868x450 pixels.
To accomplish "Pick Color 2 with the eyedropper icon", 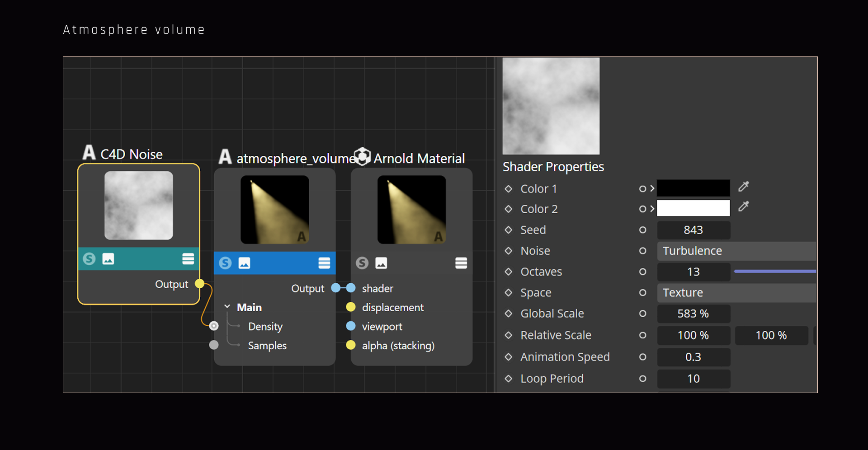I will 744,207.
